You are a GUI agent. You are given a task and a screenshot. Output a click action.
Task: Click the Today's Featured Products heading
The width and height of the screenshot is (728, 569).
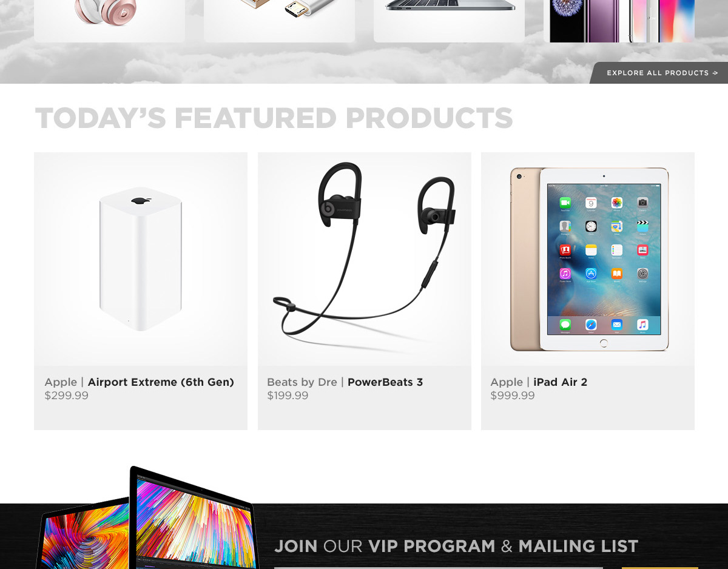pyautogui.click(x=274, y=118)
